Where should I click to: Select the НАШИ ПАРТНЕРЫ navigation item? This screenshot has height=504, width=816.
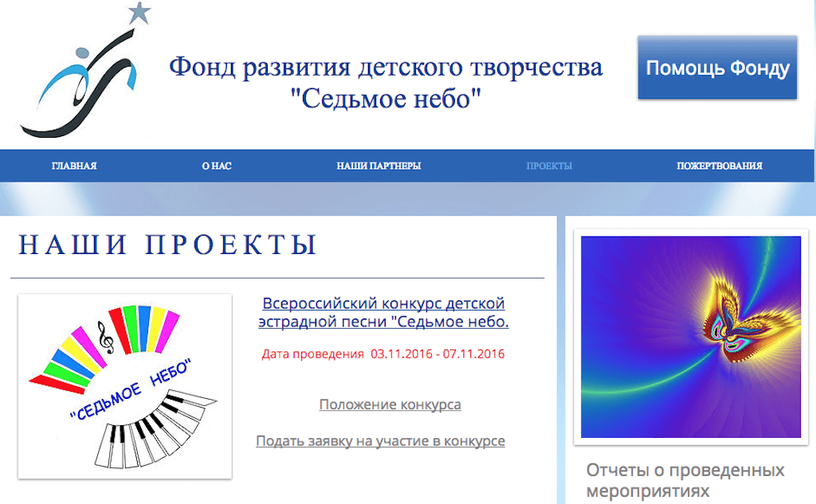(x=379, y=166)
